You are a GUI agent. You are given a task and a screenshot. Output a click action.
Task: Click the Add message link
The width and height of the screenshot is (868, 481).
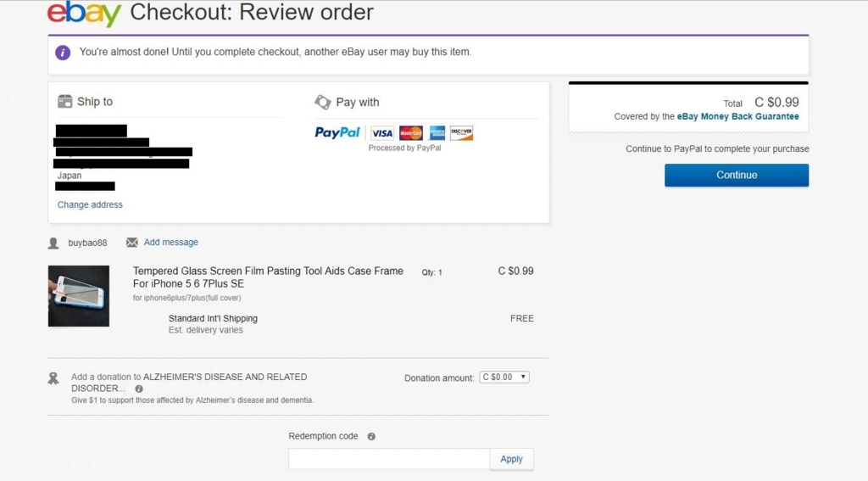click(x=171, y=242)
